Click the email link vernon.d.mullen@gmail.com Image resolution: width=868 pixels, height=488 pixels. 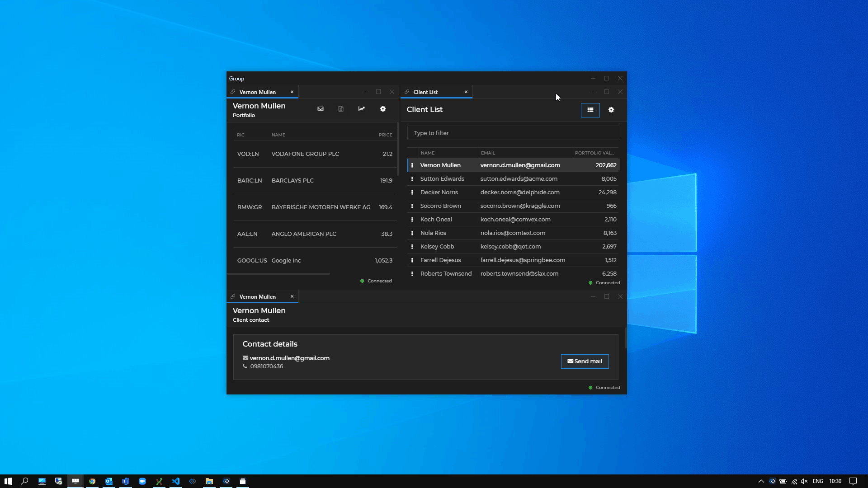290,358
